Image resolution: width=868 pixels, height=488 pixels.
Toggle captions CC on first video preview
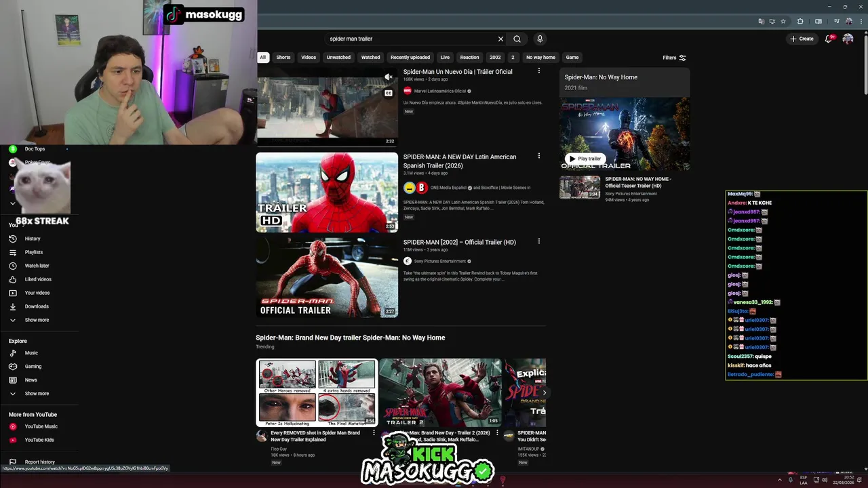coord(389,93)
